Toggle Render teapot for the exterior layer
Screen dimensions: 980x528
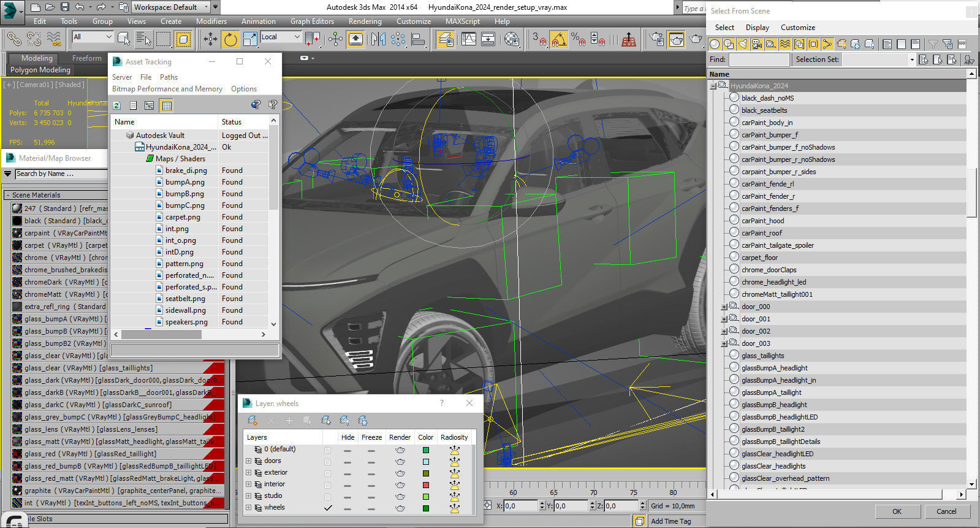[400, 473]
